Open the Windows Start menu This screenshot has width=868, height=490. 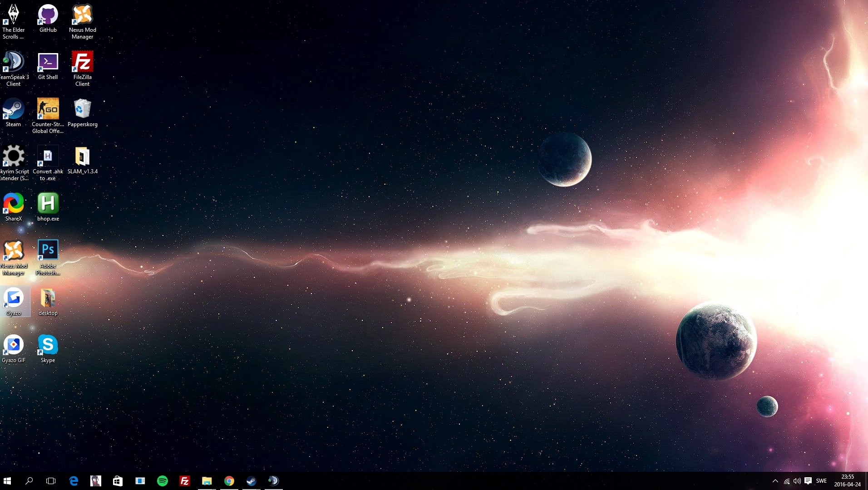point(7,481)
